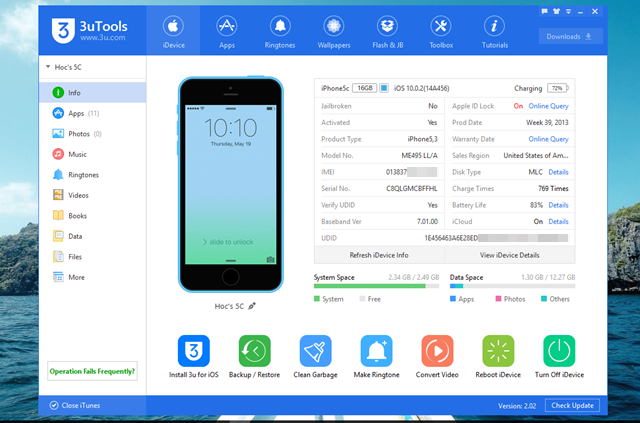Click Turn Off iDevice icon
The image size is (640, 423).
click(559, 351)
